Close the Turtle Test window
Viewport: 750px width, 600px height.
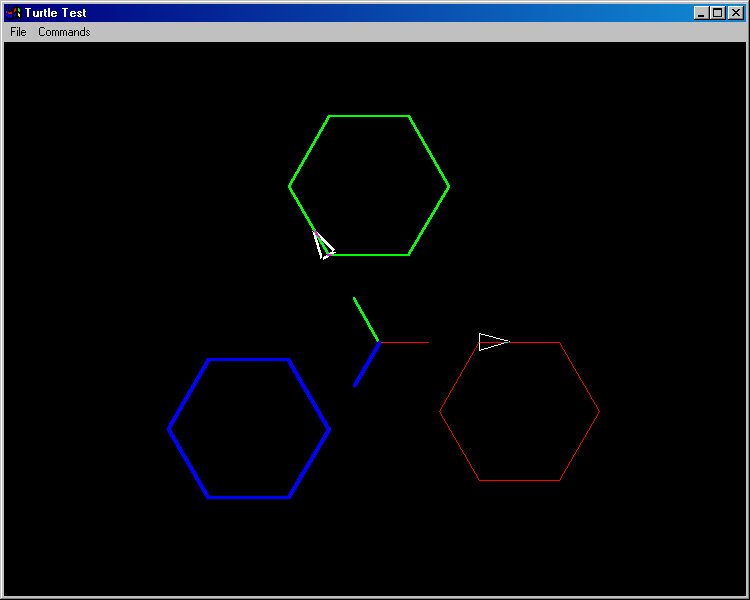[x=735, y=13]
